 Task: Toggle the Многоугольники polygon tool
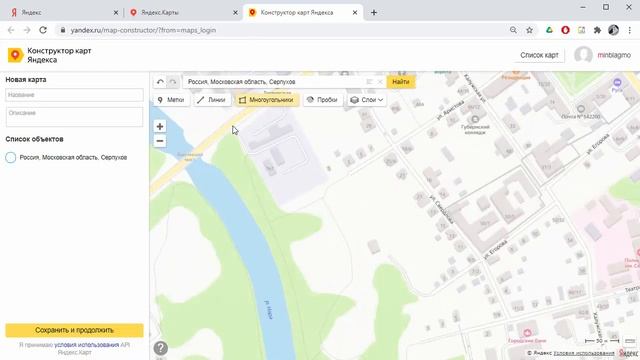[x=267, y=100]
